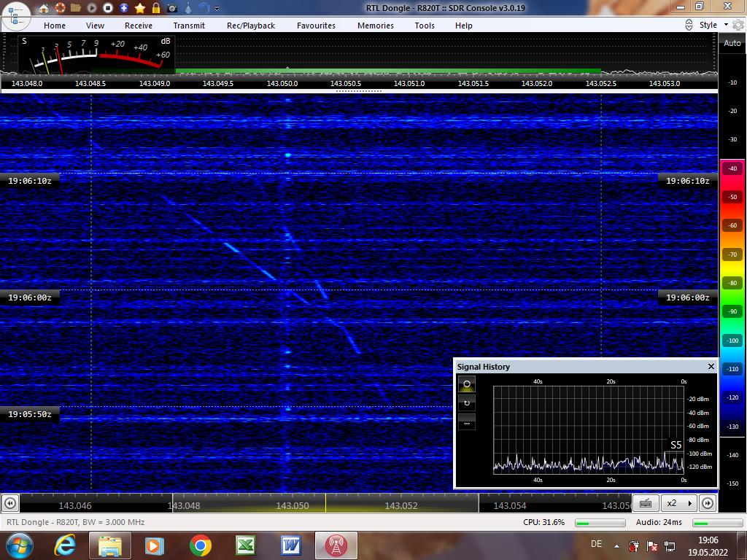The width and height of the screenshot is (747, 560).
Task: Open the Memories ribbon tab
Action: pos(376,26)
